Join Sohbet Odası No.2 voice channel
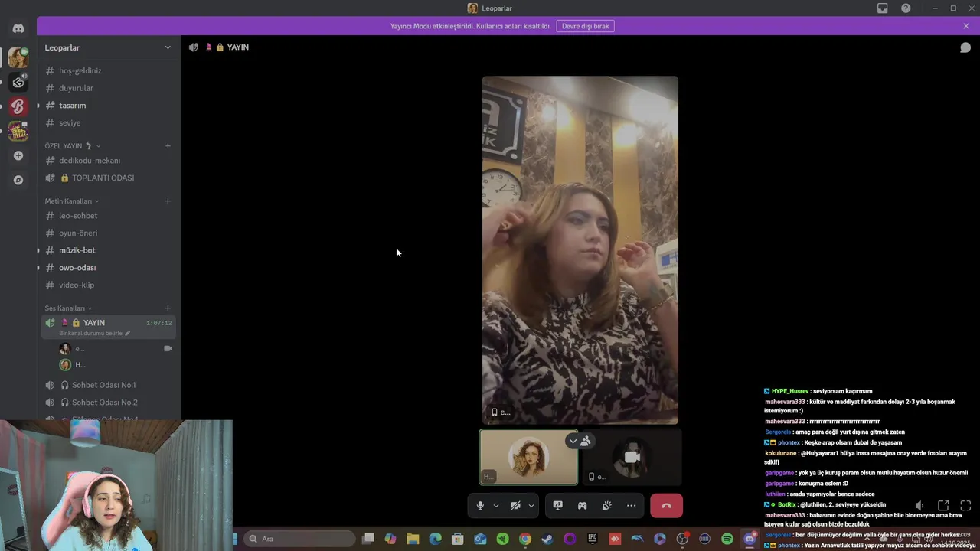The image size is (980, 551). (x=108, y=403)
